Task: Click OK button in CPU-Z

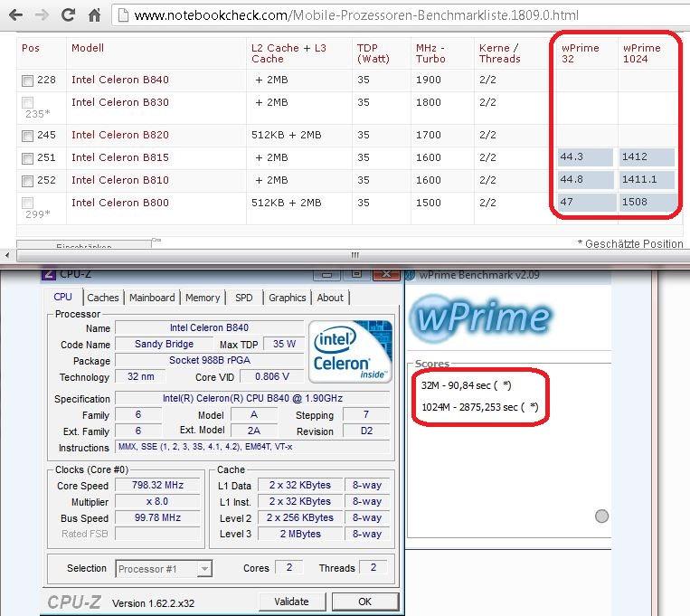Action: coord(364,602)
